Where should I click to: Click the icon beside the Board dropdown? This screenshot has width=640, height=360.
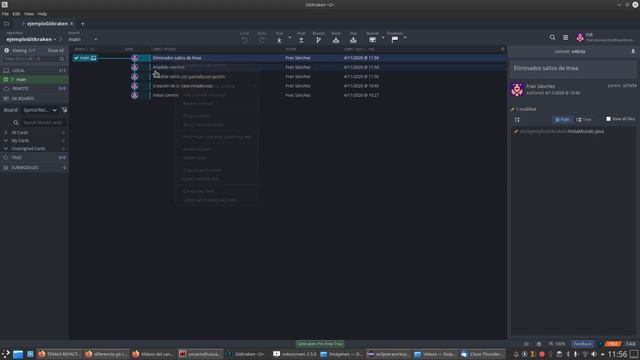pyautogui.click(x=64, y=110)
